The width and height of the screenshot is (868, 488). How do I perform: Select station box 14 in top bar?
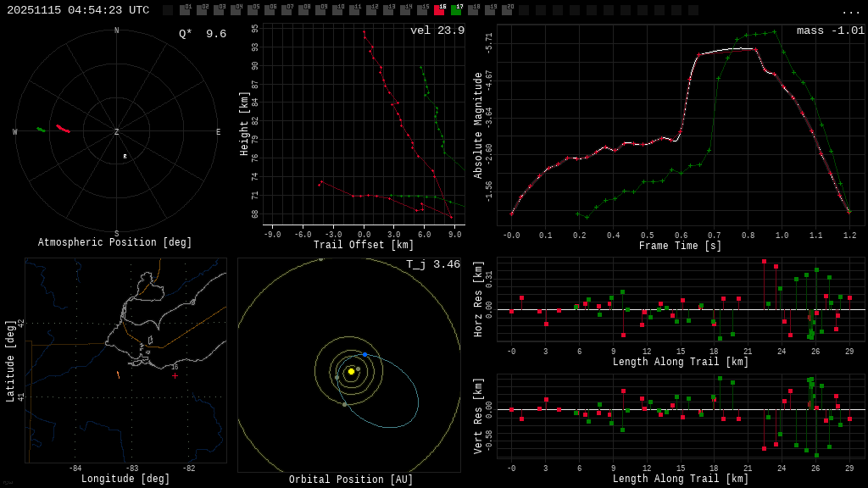pyautogui.click(x=405, y=9)
